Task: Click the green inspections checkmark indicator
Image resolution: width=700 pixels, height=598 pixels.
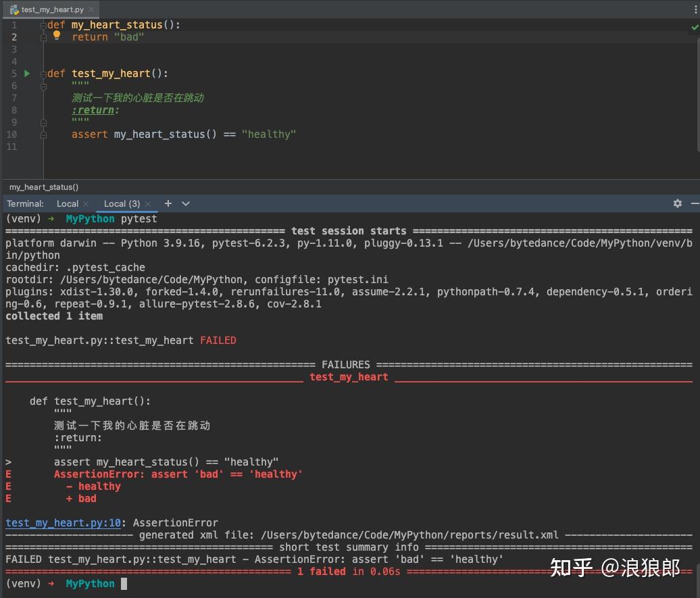Action: [x=695, y=27]
